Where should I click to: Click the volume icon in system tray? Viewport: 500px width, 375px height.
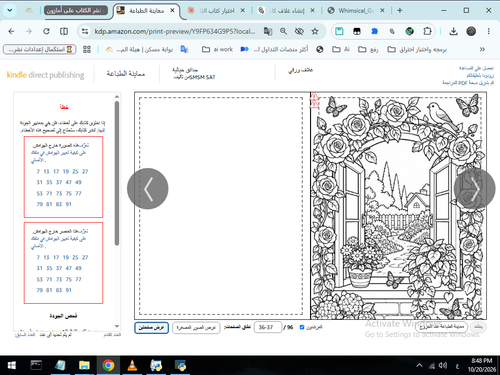click(x=443, y=366)
